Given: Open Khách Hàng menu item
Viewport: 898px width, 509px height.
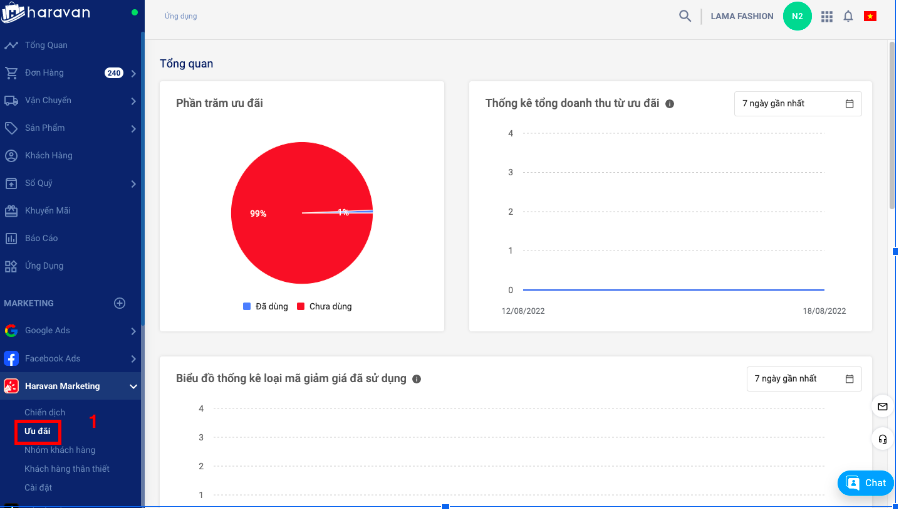Looking at the screenshot, I should coord(48,155).
